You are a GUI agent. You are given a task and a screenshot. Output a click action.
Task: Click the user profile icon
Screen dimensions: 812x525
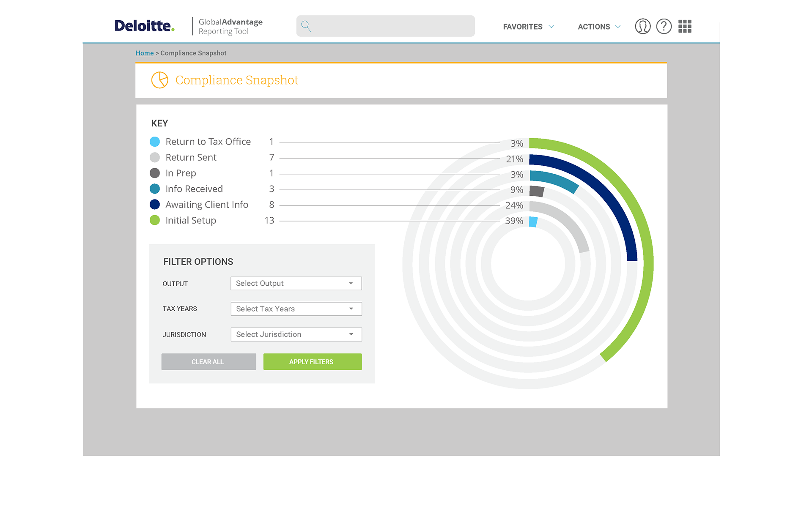(x=642, y=26)
